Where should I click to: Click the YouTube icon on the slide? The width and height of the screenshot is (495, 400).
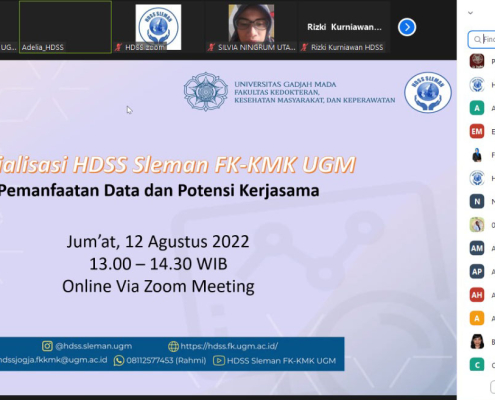(x=219, y=361)
